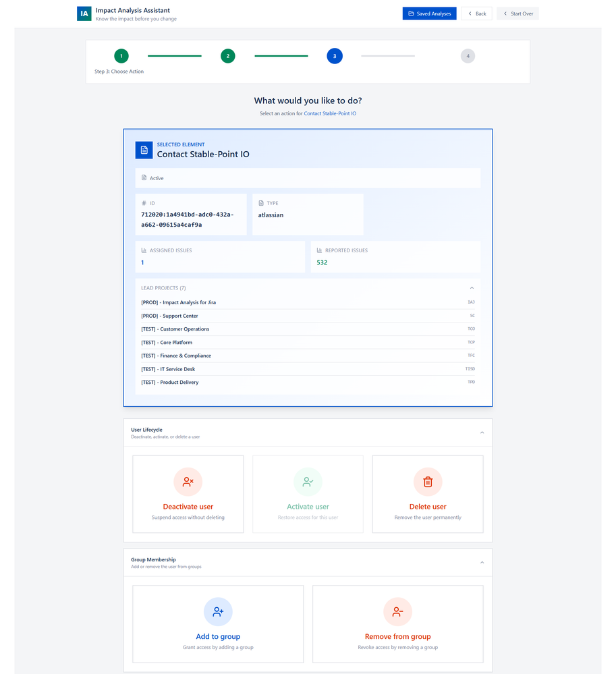Screen dimensions: 616x674
Task: Click the Start Over button
Action: [x=517, y=13]
